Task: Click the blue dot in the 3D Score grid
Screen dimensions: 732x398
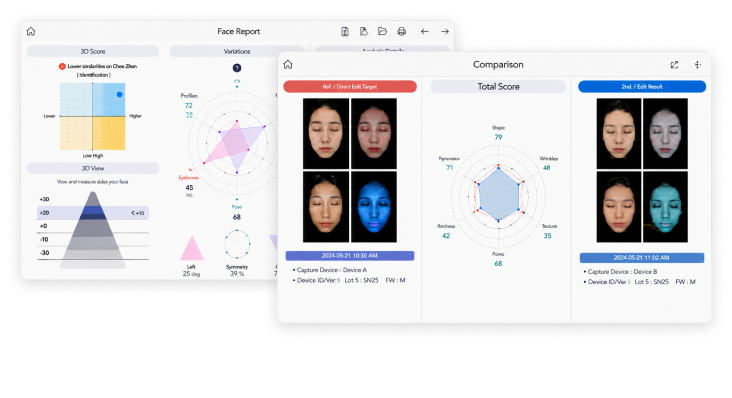Action: [120, 94]
